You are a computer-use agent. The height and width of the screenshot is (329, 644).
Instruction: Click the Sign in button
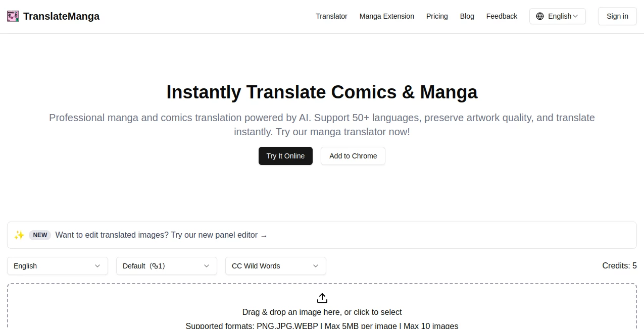click(617, 16)
